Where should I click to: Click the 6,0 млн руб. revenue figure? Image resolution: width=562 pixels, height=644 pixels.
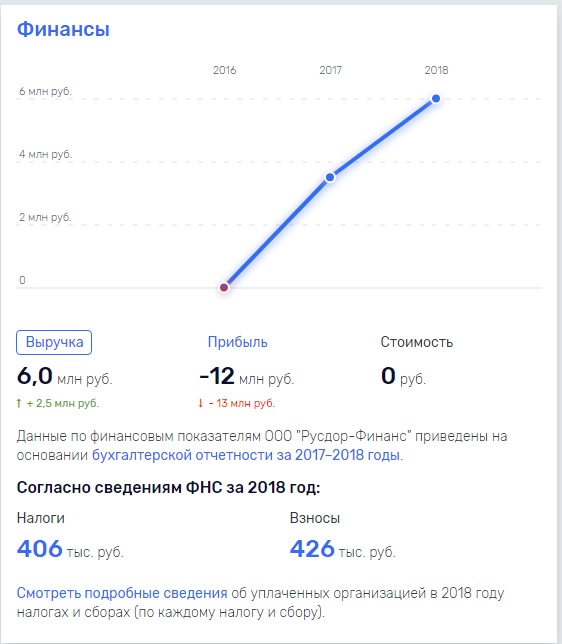click(64, 376)
